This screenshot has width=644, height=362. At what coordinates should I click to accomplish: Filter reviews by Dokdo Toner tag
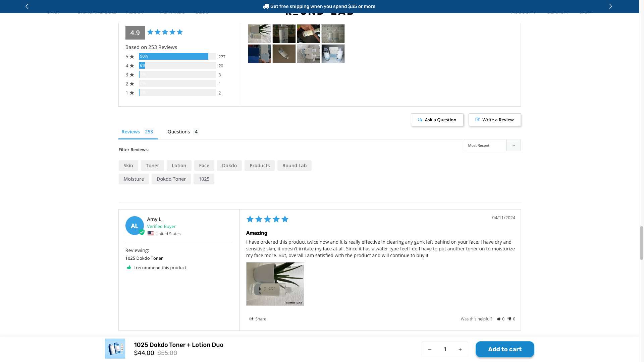171,179
